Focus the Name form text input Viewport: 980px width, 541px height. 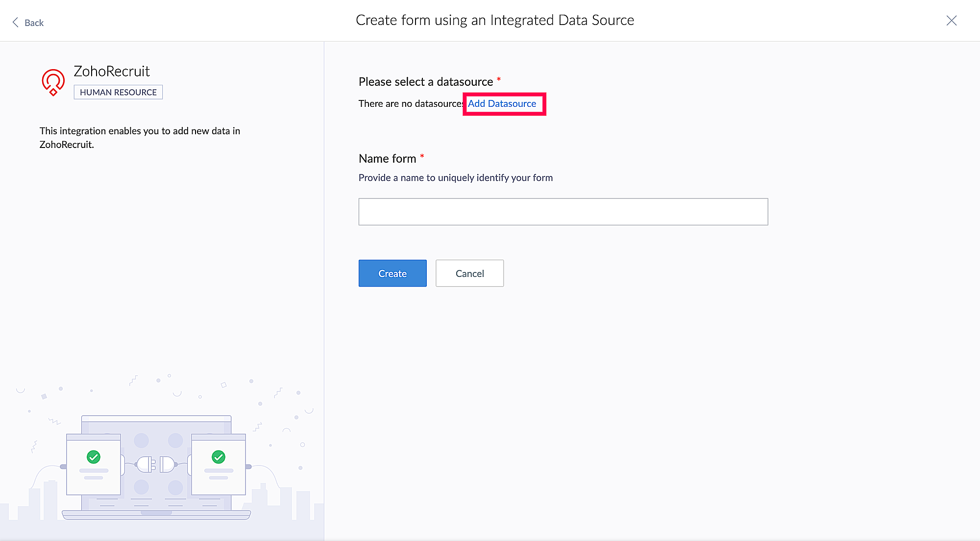tap(563, 212)
